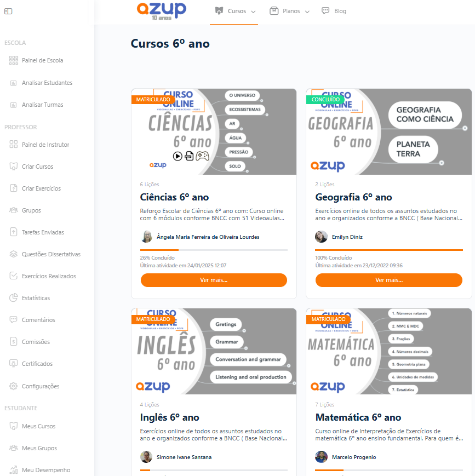This screenshot has width=475, height=476.
Task: Click the Analisar Estudantes chart icon
Action: 13,83
